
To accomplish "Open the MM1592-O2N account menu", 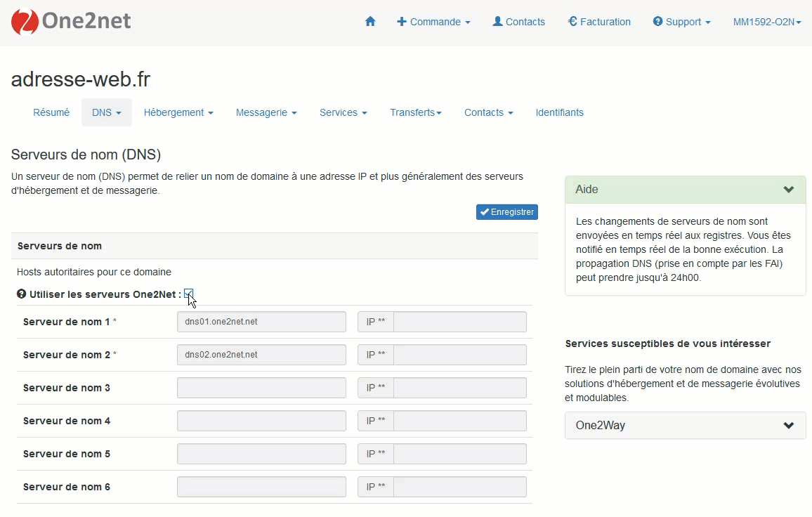I will (766, 22).
